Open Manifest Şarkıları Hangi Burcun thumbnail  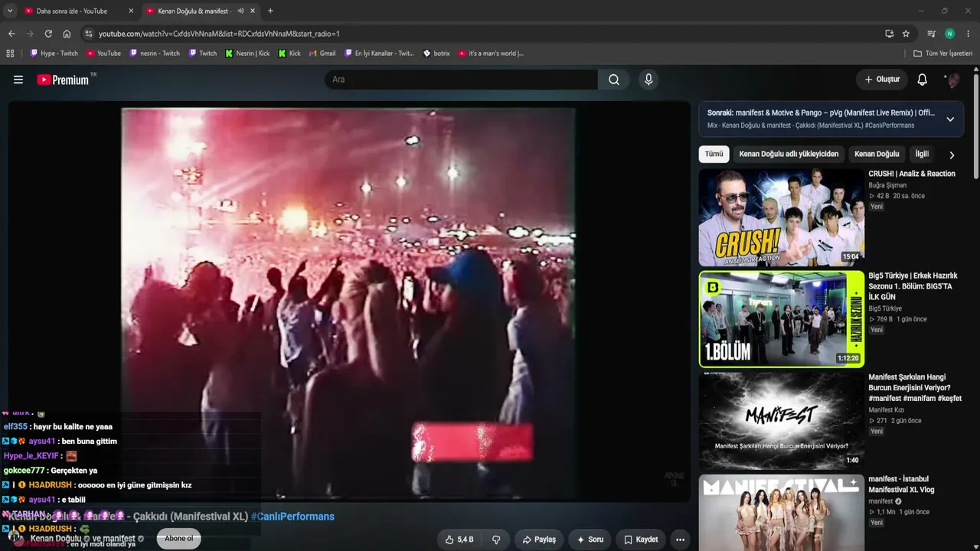[x=781, y=421]
